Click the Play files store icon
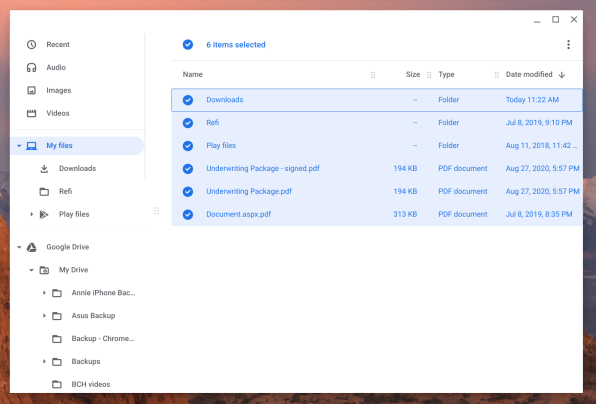This screenshot has width=596, height=404. click(x=44, y=214)
